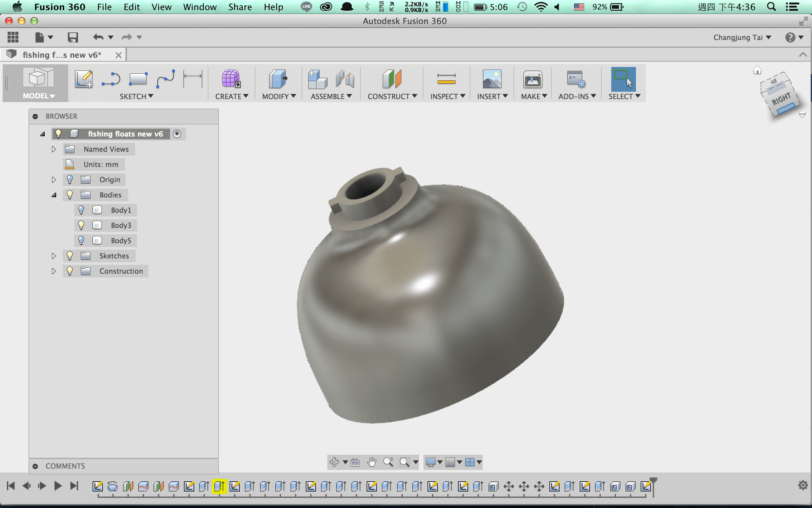Open the MODEL workspace dropdown
812x508 pixels.
point(39,96)
